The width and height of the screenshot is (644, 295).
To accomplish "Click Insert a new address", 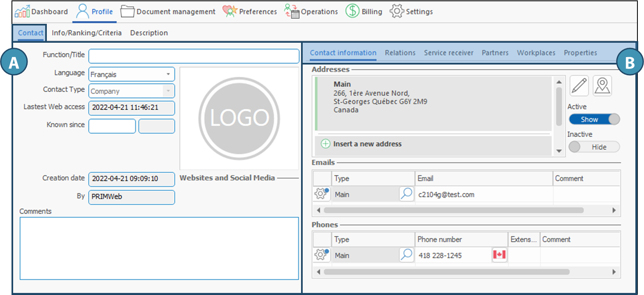I will [367, 144].
